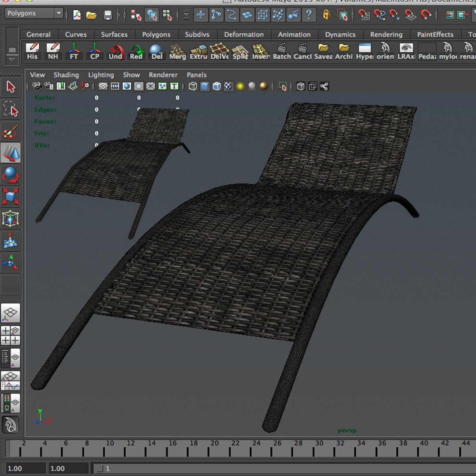Click the Red redo shelf button

(x=136, y=51)
